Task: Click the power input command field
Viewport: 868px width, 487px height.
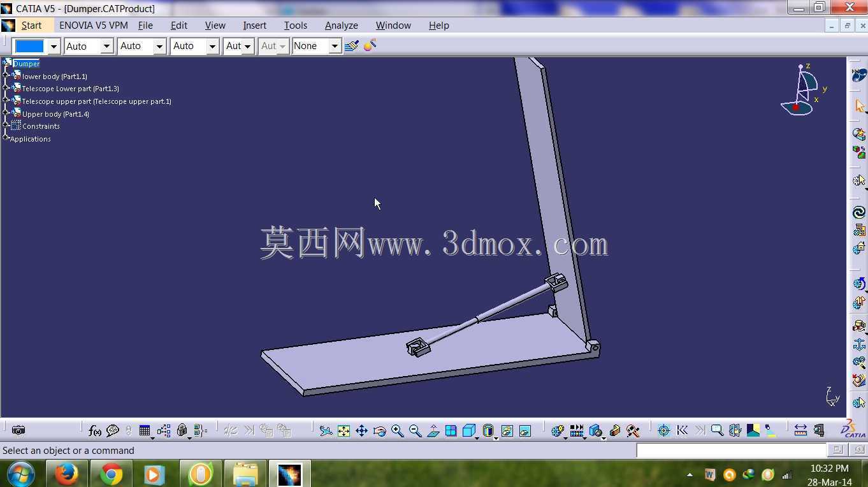Action: pyautogui.click(x=731, y=450)
